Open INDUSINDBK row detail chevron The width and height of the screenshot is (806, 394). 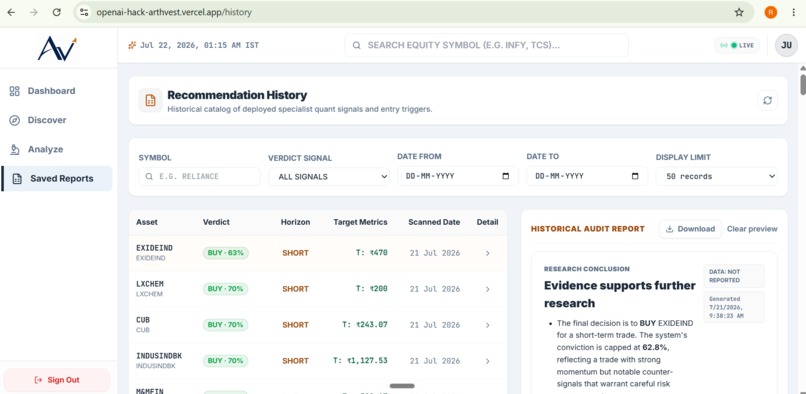pos(487,361)
